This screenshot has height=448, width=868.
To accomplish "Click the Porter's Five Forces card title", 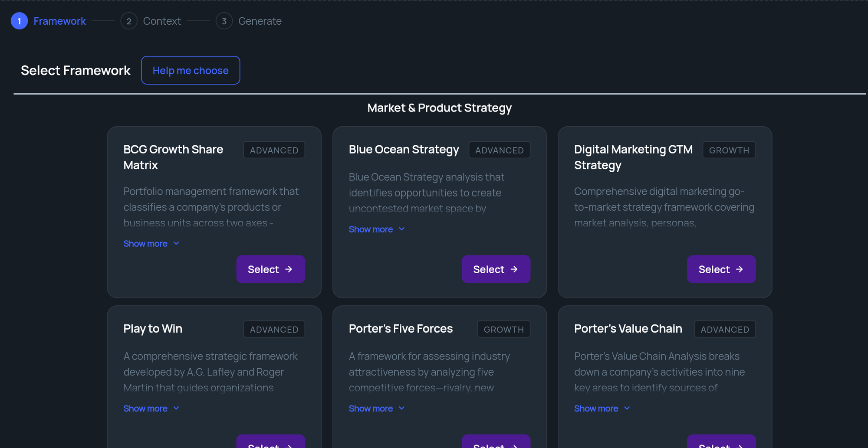I will point(401,329).
